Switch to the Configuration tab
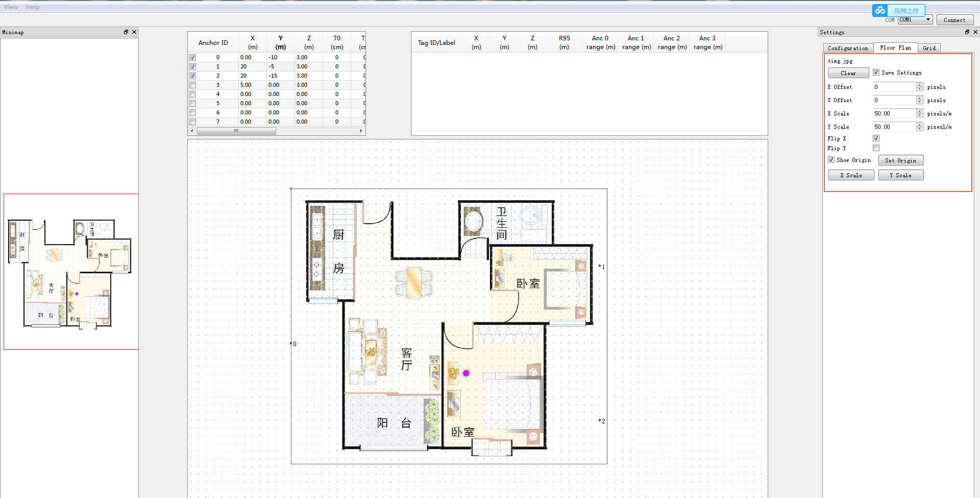This screenshot has height=498, width=980. pos(847,48)
